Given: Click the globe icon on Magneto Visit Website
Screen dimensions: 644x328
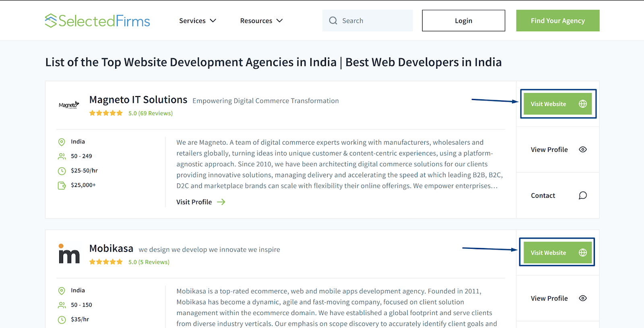Looking at the screenshot, I should click(x=583, y=104).
